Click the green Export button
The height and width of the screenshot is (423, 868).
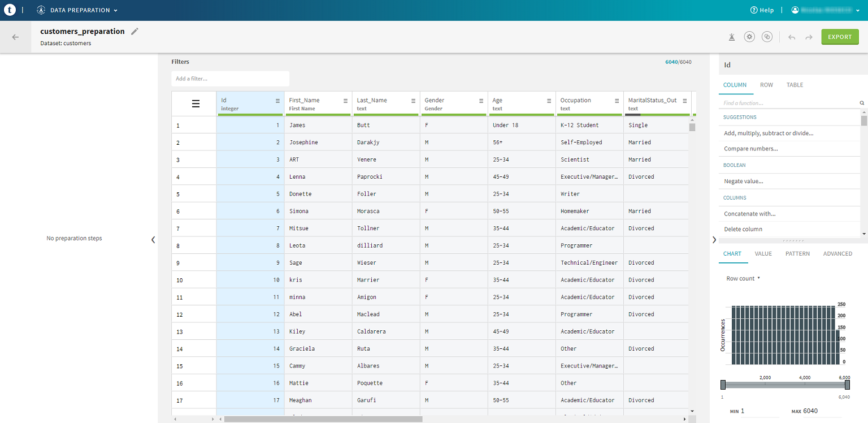pyautogui.click(x=840, y=37)
